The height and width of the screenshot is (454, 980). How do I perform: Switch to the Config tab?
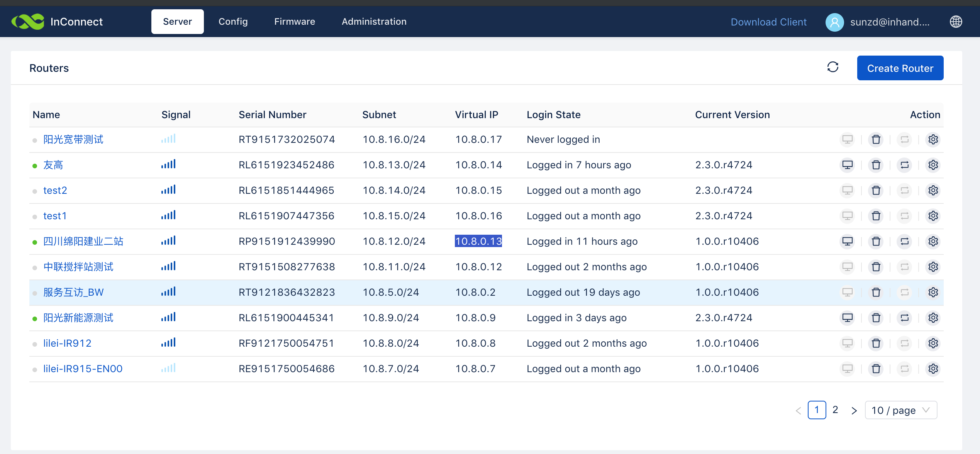click(233, 22)
